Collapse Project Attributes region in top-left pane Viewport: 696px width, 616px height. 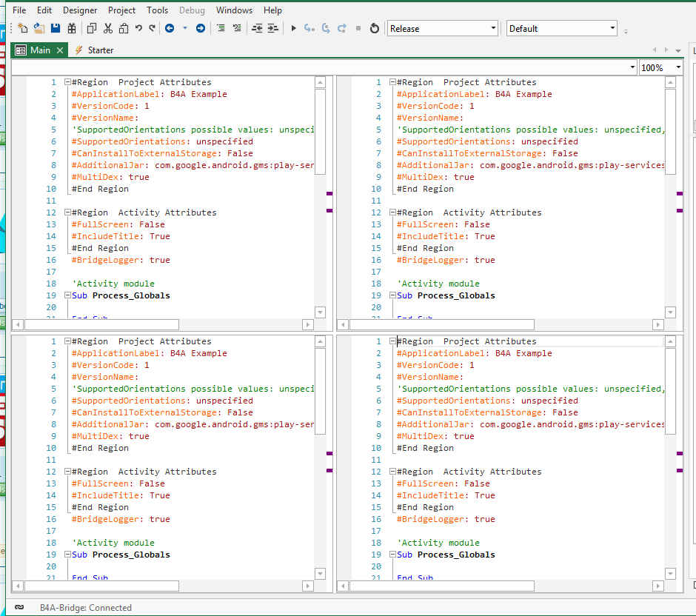pos(67,82)
